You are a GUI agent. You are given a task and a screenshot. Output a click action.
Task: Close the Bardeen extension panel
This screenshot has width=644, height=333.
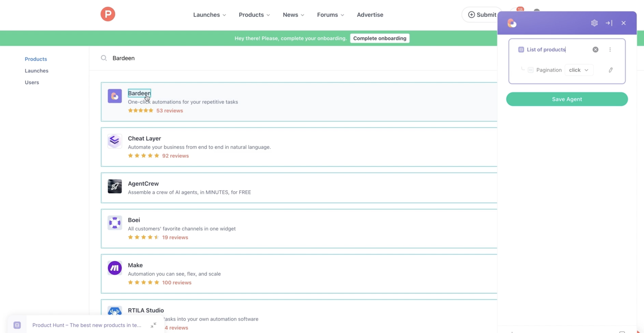pos(624,23)
